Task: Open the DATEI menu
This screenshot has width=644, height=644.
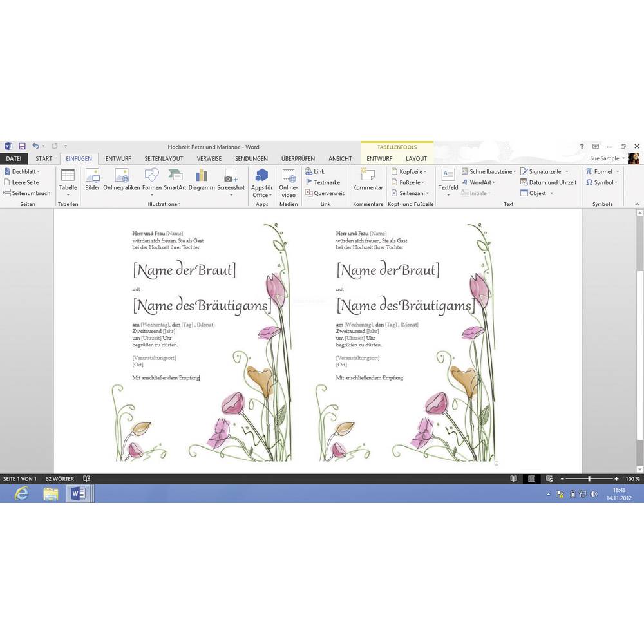Action: [x=15, y=158]
